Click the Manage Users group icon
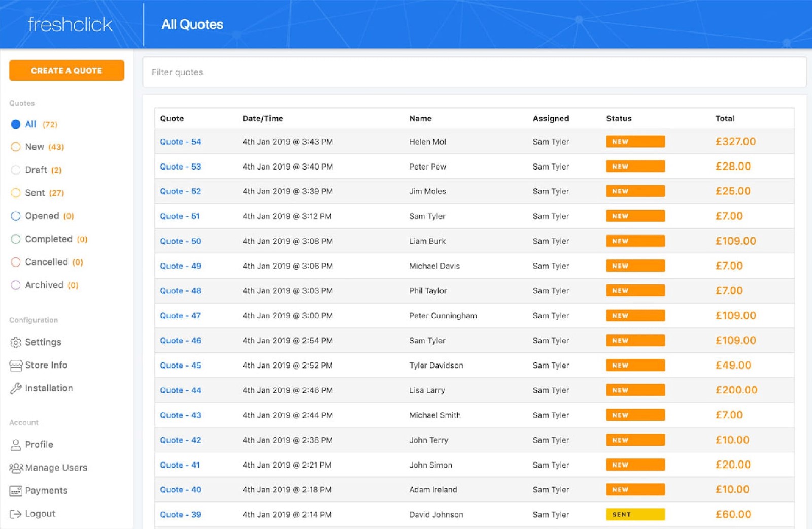812x529 pixels. point(16,468)
